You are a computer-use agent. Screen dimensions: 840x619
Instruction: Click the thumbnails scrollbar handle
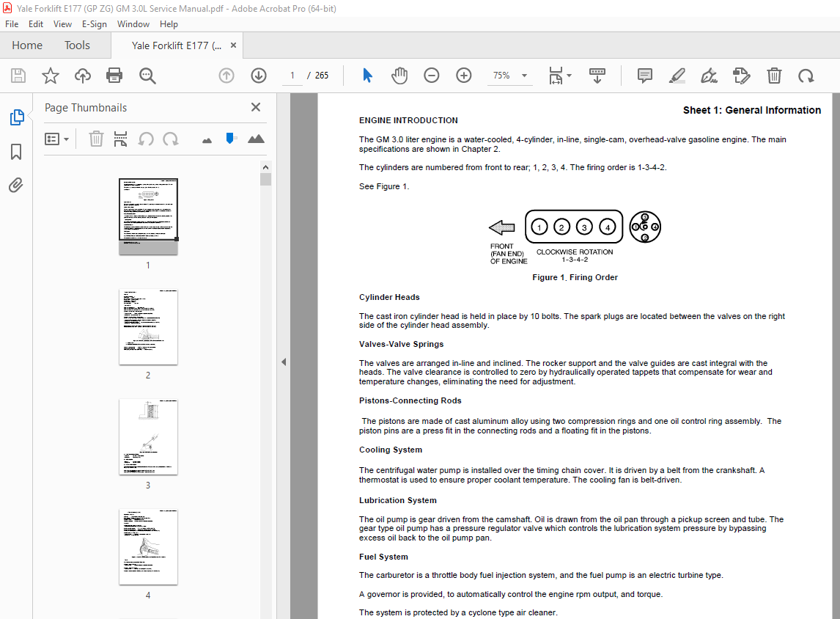coord(265,180)
